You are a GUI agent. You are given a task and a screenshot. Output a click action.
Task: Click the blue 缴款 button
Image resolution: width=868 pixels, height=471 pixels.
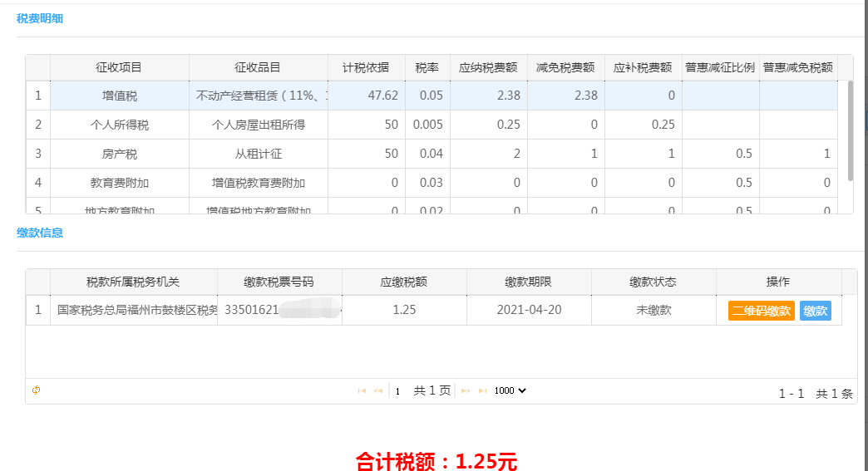point(816,311)
